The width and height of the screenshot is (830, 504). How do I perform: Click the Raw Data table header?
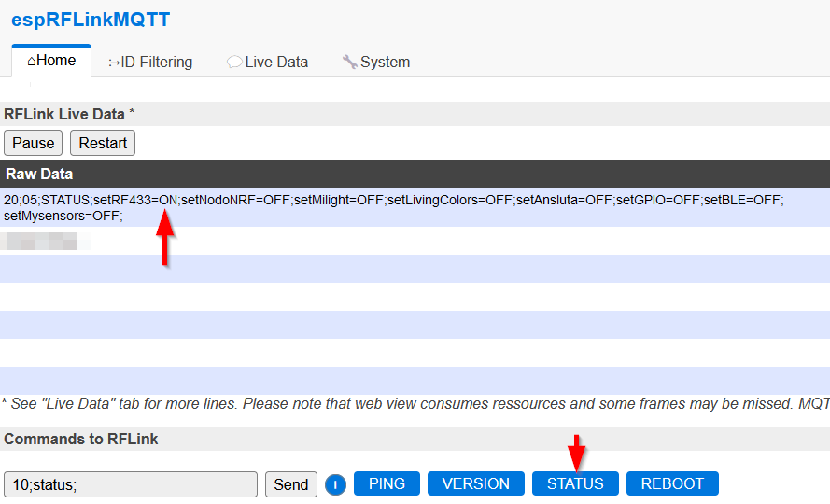pos(39,174)
